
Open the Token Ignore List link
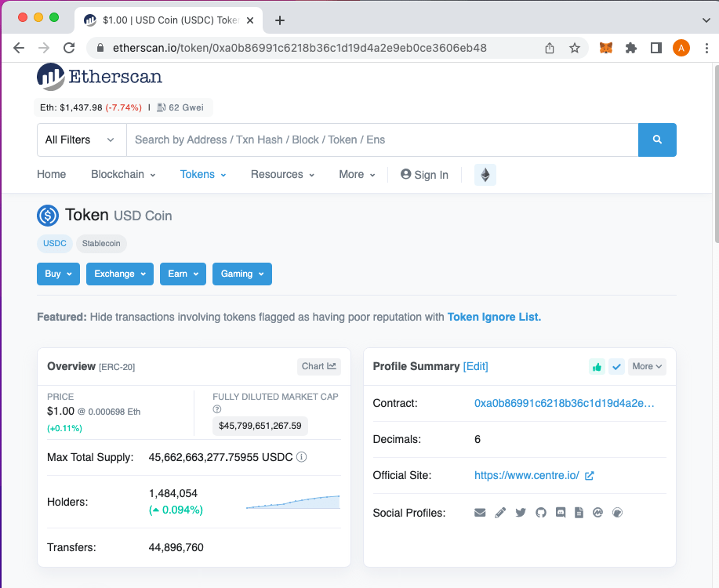point(494,317)
